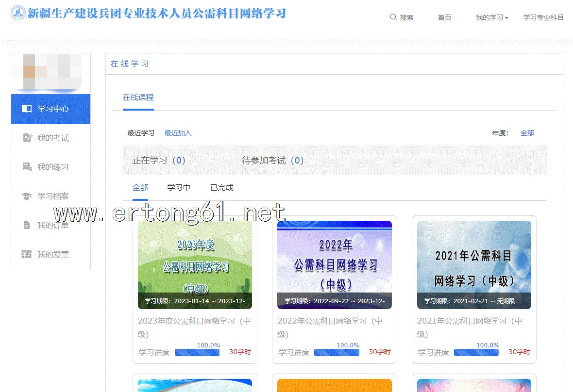Select the 在线课程 tab

tap(138, 97)
